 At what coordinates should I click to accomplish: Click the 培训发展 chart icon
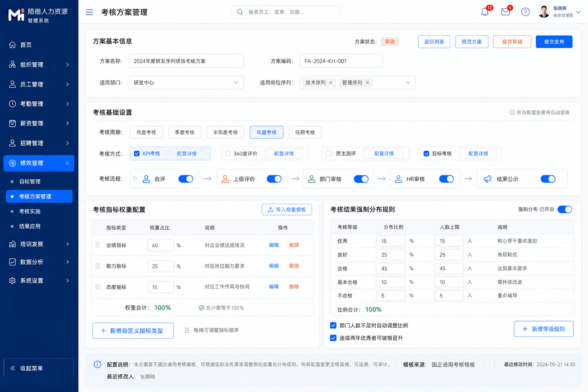tap(12, 244)
